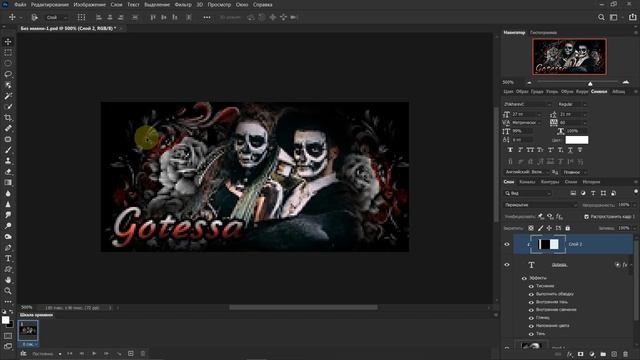Image resolution: width=640 pixels, height=360 pixels.
Task: Hide the Слой 2 layer
Action: click(507, 244)
